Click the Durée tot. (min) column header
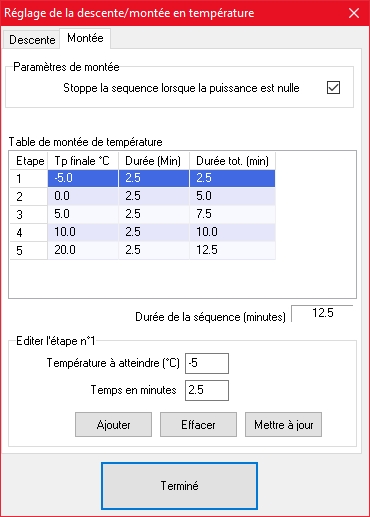 [232, 161]
